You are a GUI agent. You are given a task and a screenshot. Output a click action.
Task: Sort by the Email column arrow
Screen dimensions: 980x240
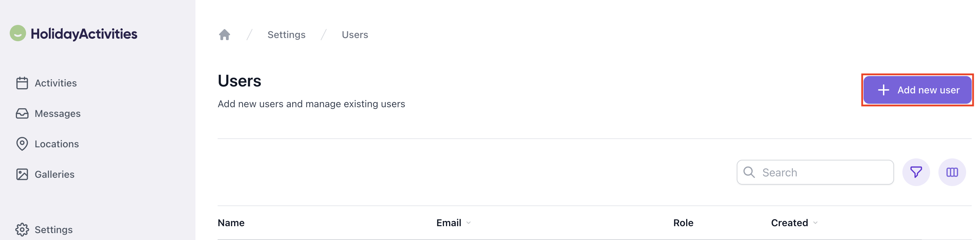pyautogui.click(x=468, y=223)
